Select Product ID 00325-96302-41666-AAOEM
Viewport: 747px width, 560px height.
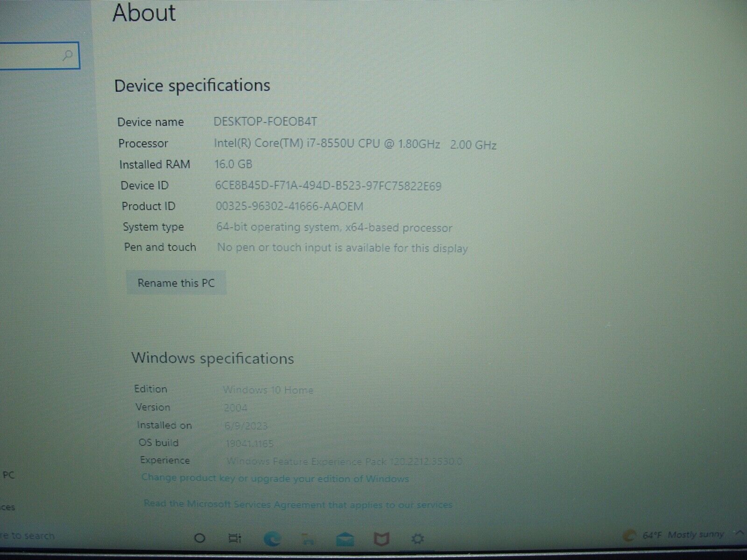[289, 206]
